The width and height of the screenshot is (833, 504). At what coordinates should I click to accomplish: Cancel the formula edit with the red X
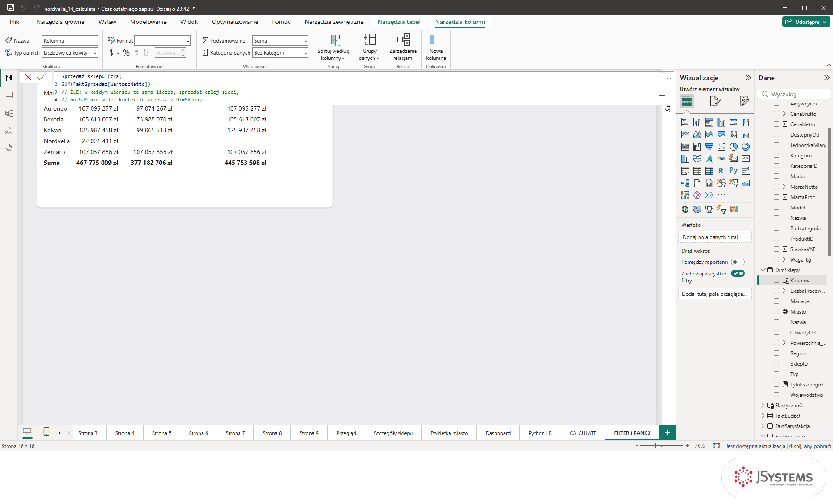(28, 77)
